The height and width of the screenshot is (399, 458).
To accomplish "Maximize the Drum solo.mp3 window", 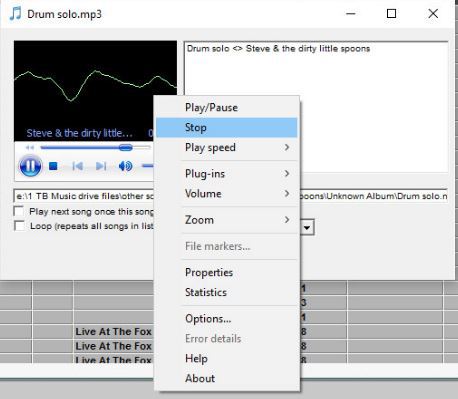I will tap(391, 14).
